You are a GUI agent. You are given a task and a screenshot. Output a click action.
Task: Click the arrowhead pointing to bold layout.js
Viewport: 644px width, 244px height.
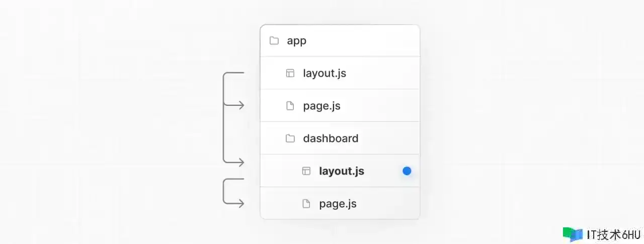tap(241, 162)
